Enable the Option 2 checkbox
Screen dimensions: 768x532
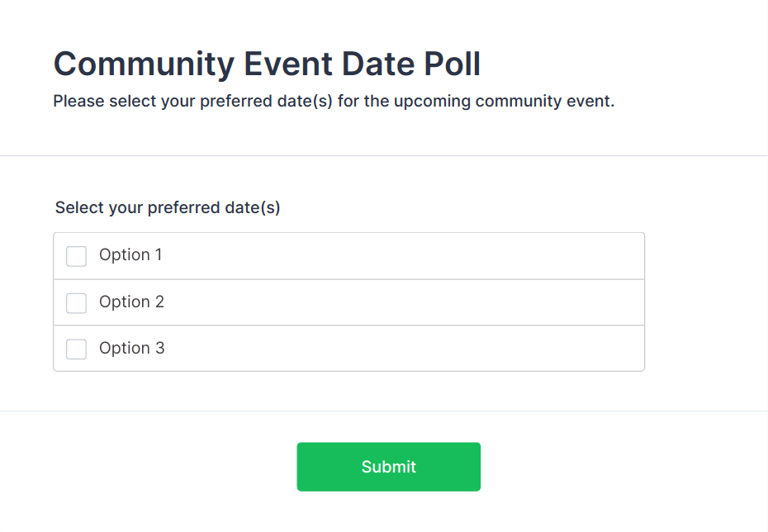76,303
